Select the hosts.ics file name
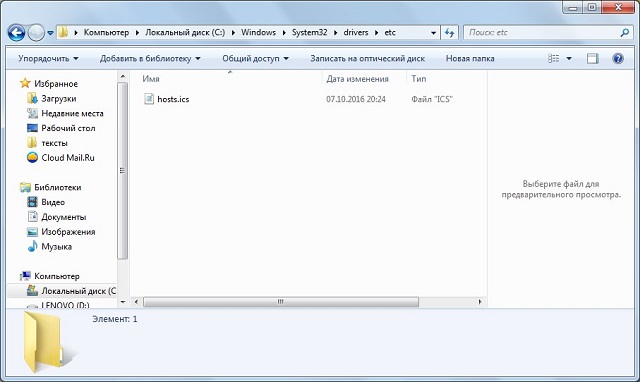Screen dimensions: 640x382 pyautogui.click(x=173, y=99)
